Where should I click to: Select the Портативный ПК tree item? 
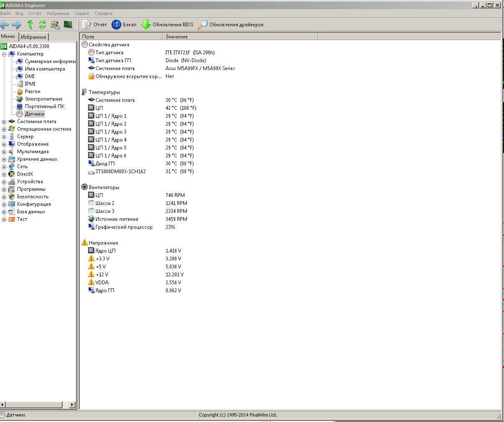point(45,106)
